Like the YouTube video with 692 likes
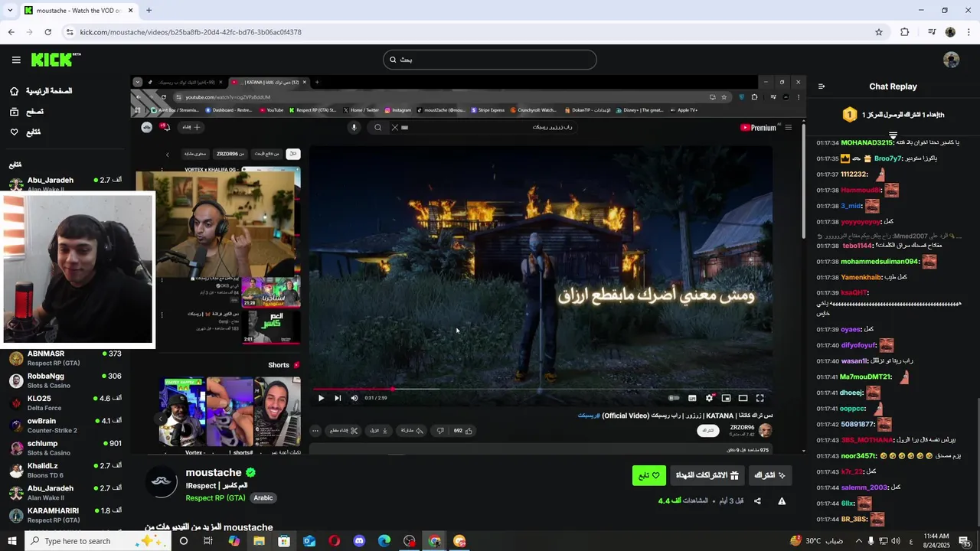This screenshot has height=551, width=980. click(462, 431)
